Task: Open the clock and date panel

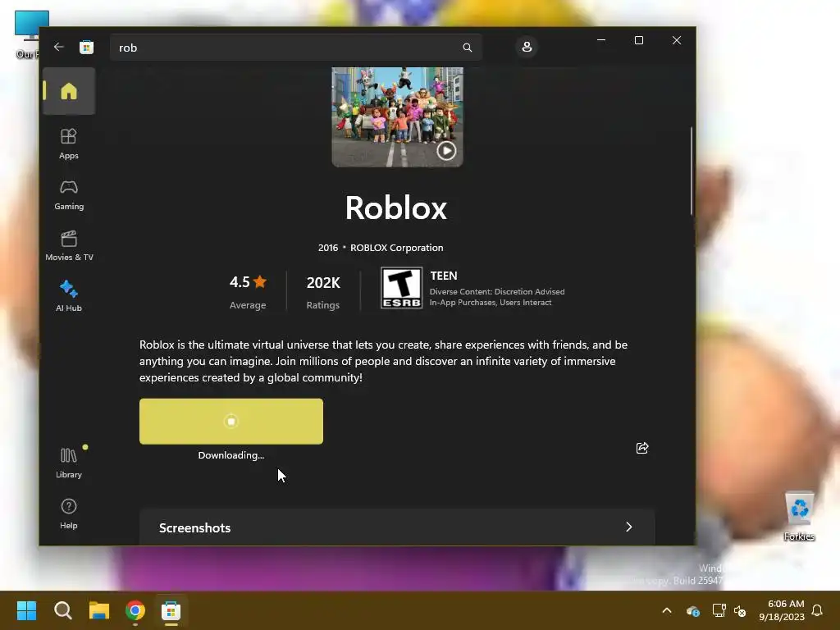Action: (x=782, y=610)
